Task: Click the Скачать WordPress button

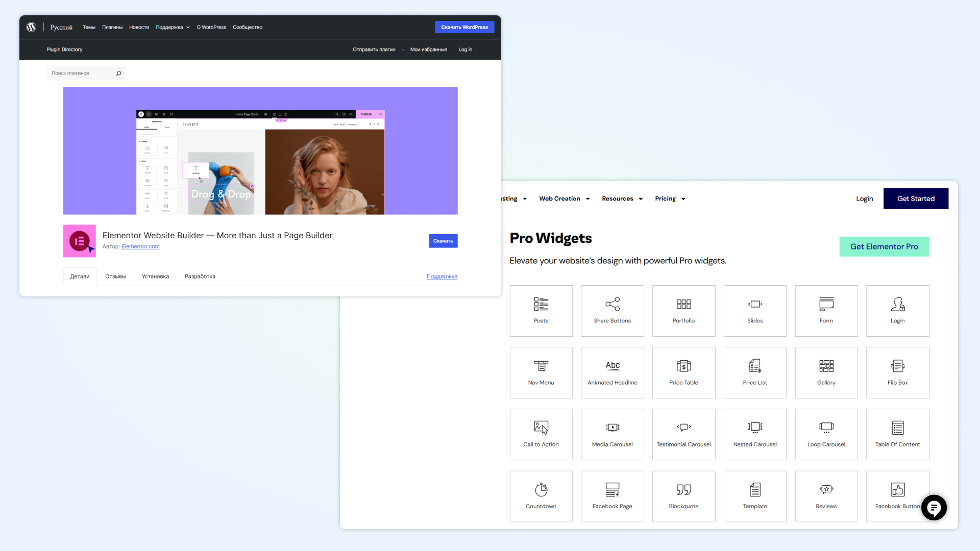Action: point(464,27)
